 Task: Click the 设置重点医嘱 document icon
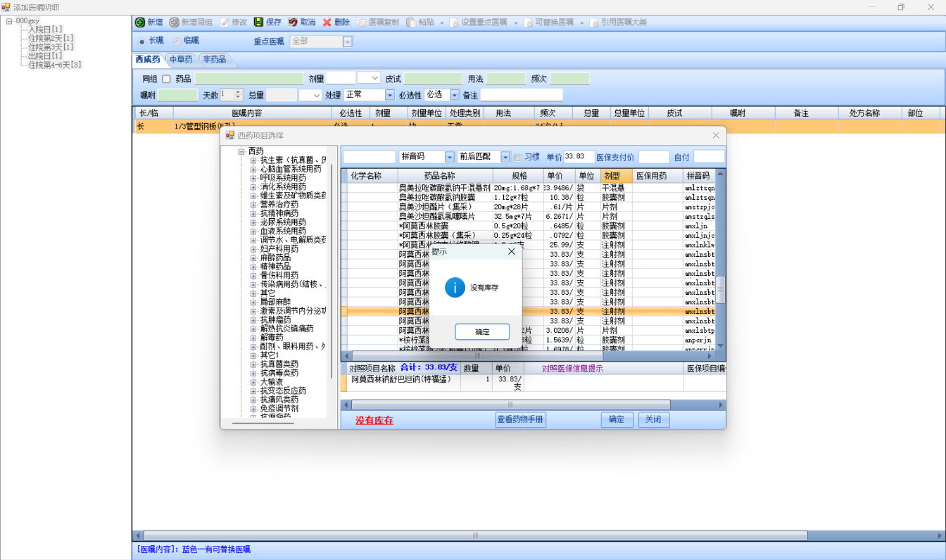point(454,23)
